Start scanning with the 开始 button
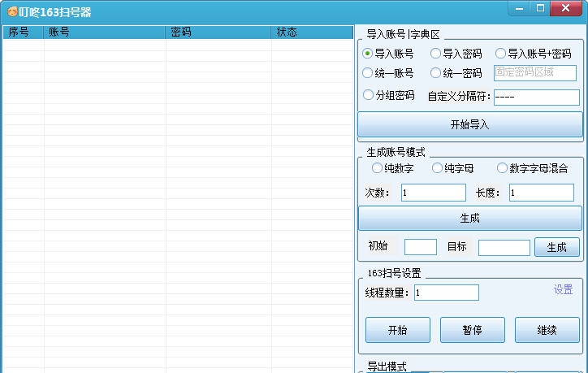This screenshot has height=373, width=588. (397, 331)
